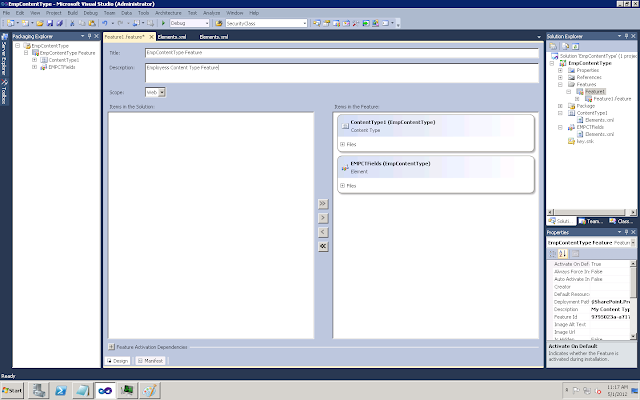Image resolution: width=640 pixels, height=400 pixels.
Task: Click the Save toolbar icon
Action: [x=50, y=23]
